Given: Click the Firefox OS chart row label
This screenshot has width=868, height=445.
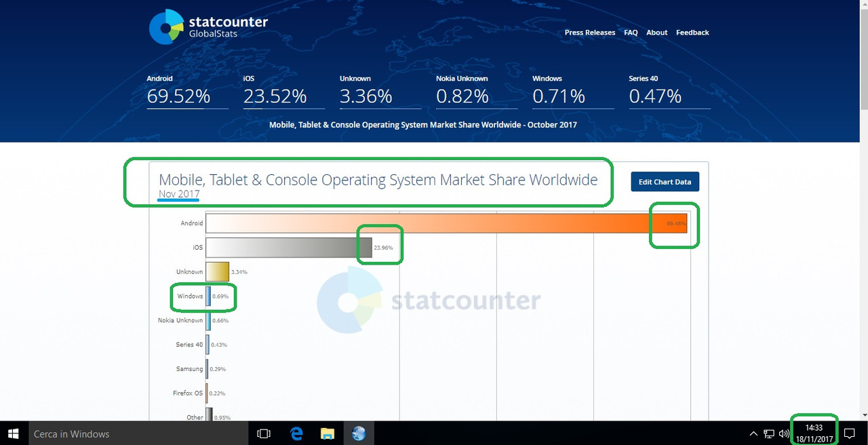Looking at the screenshot, I should (x=188, y=393).
